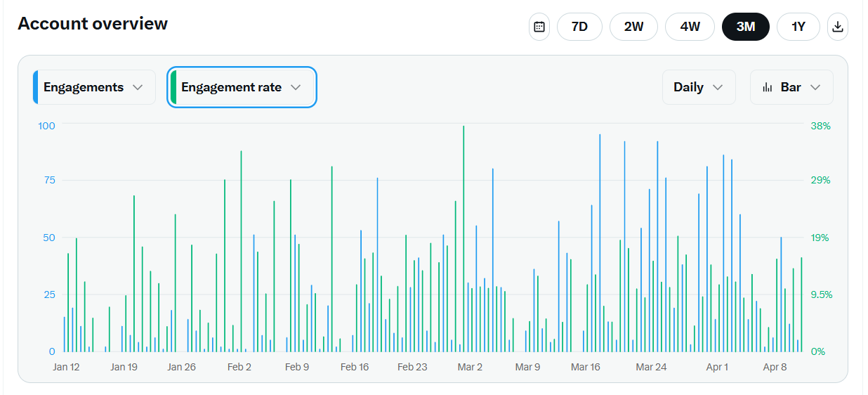Viewport: 868px width, 395px height.
Task: Expand the chevron on the Bar selector
Action: point(815,87)
